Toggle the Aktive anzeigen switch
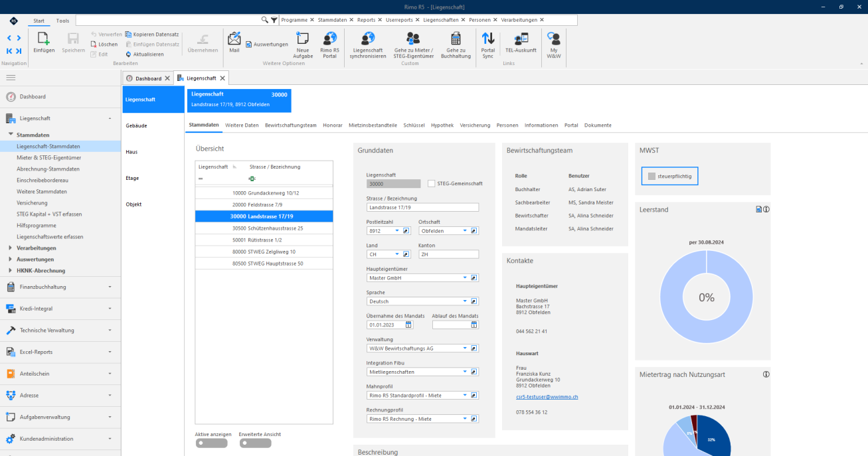Viewport: 868px width, 456px height. click(x=211, y=443)
